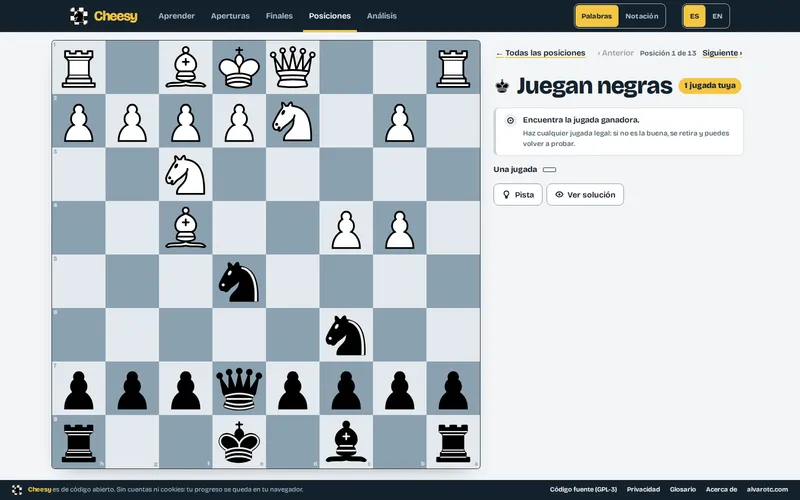800x500 pixels.
Task: Open the Posiciones tab
Action: (x=330, y=16)
